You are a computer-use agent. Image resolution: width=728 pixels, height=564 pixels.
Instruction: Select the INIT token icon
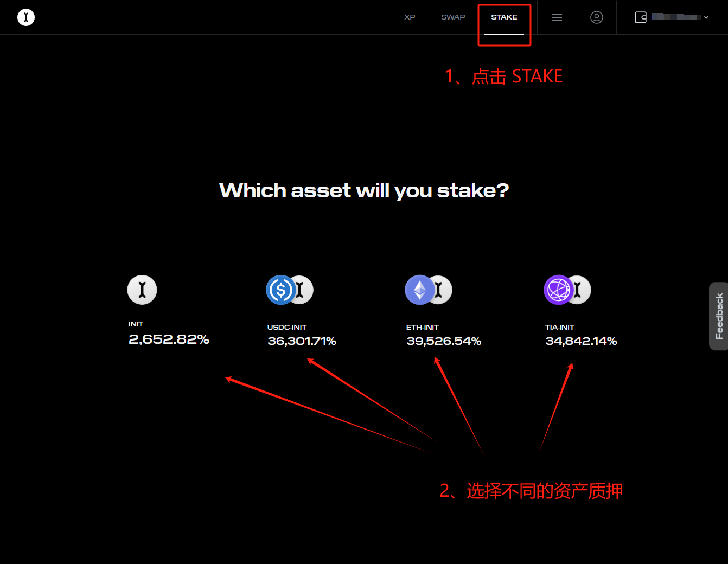(x=142, y=290)
